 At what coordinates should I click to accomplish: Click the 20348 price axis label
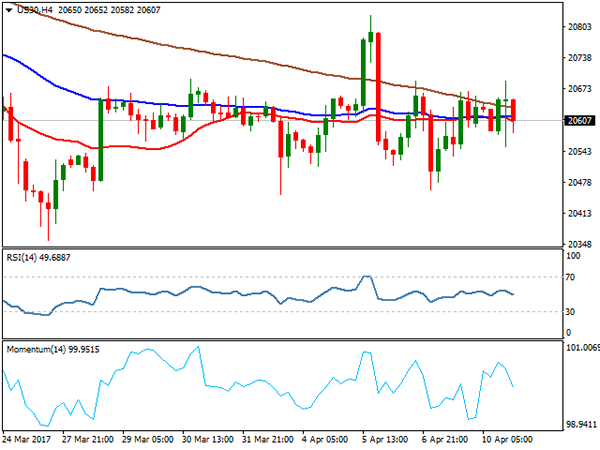[580, 244]
